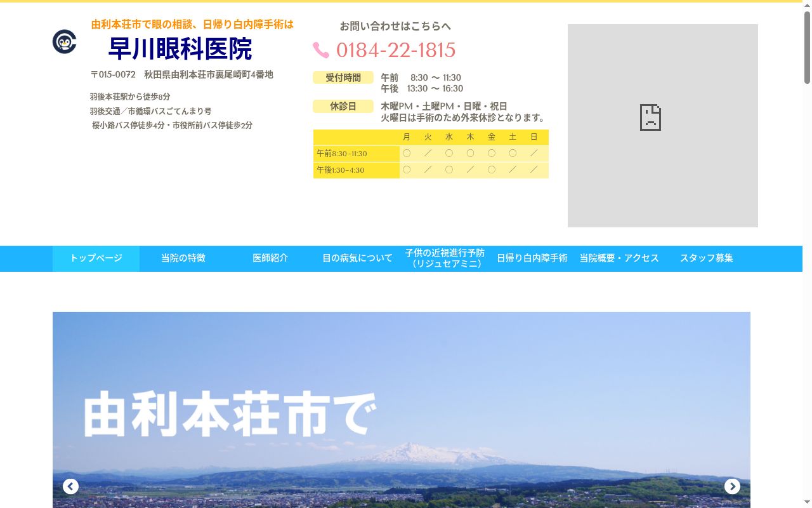This screenshot has height=508, width=812.
Task: Open the 当院概要・アクセス menu item
Action: pyautogui.click(x=619, y=258)
